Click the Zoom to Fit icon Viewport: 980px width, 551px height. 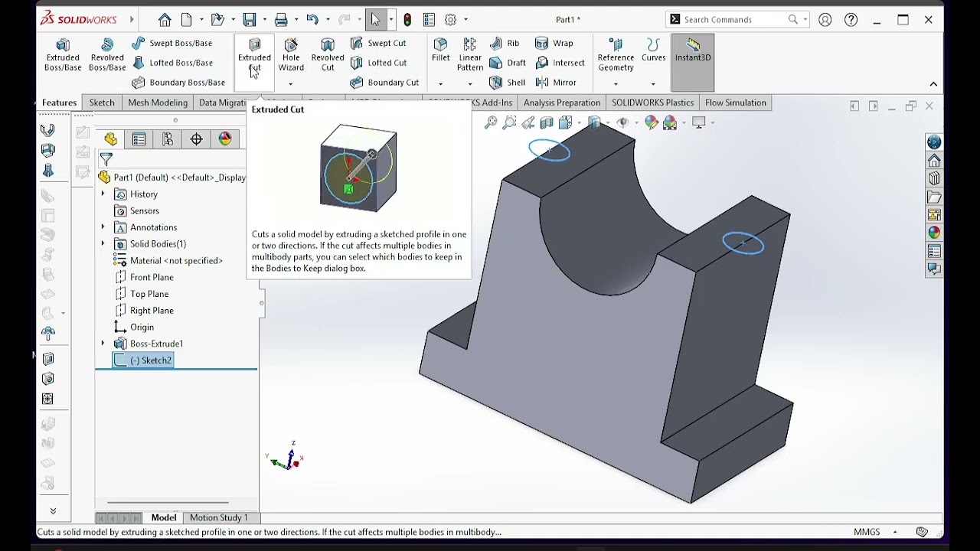[491, 122]
